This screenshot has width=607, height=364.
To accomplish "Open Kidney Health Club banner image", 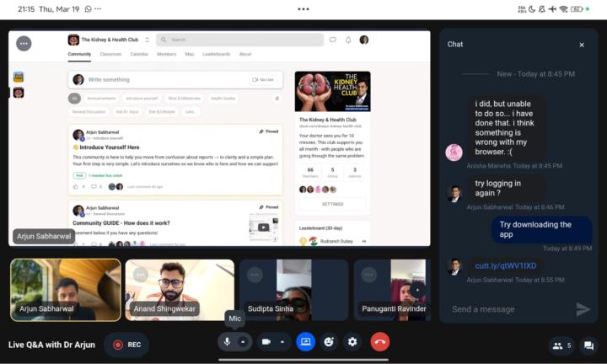I will pos(332,92).
